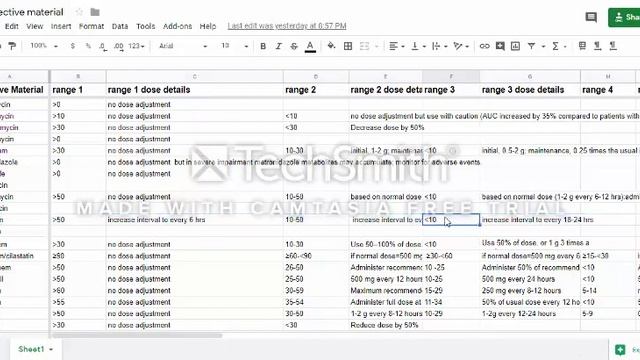This screenshot has width=640, height=360.
Task: Click the 'range 3 dose details' header cell
Action: pos(530,90)
